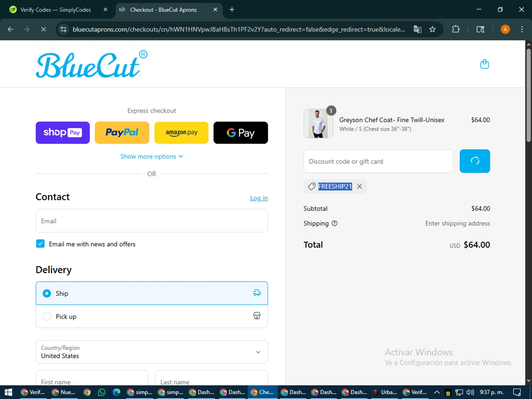Expand Show more options for express checkout

(152, 156)
